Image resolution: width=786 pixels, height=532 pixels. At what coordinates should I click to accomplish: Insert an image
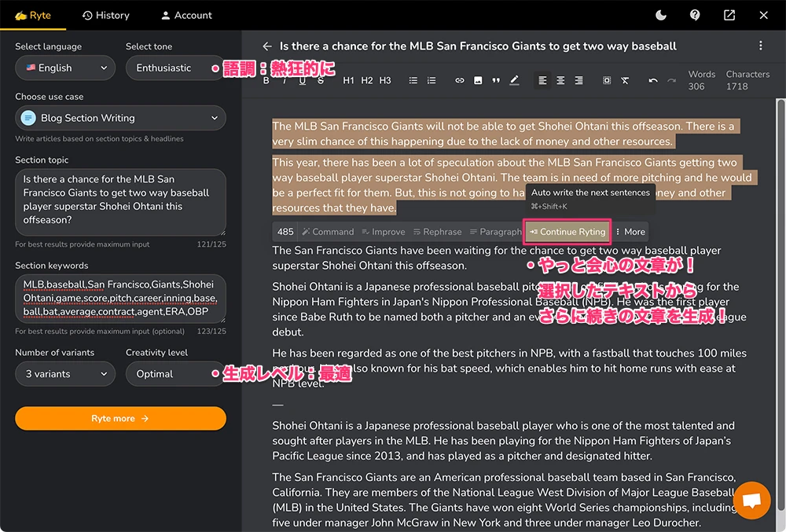click(x=478, y=81)
